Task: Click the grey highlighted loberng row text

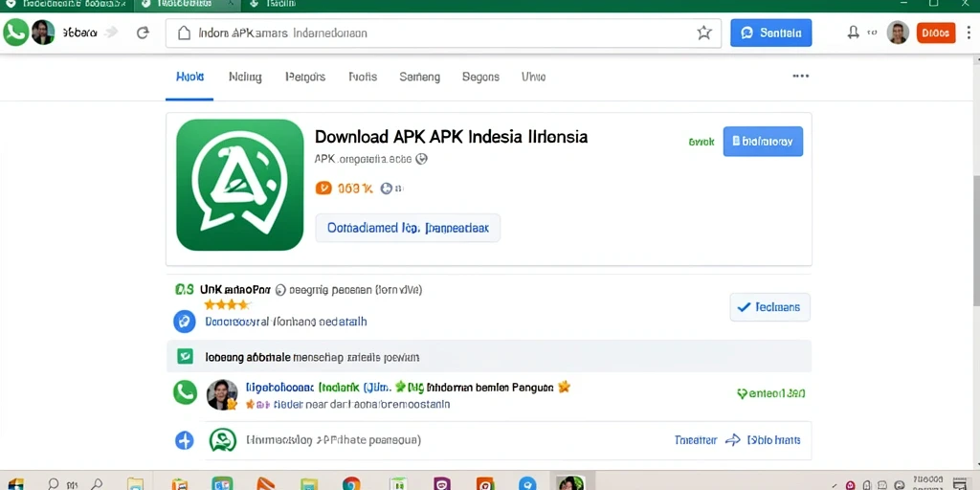Action: pos(312,358)
